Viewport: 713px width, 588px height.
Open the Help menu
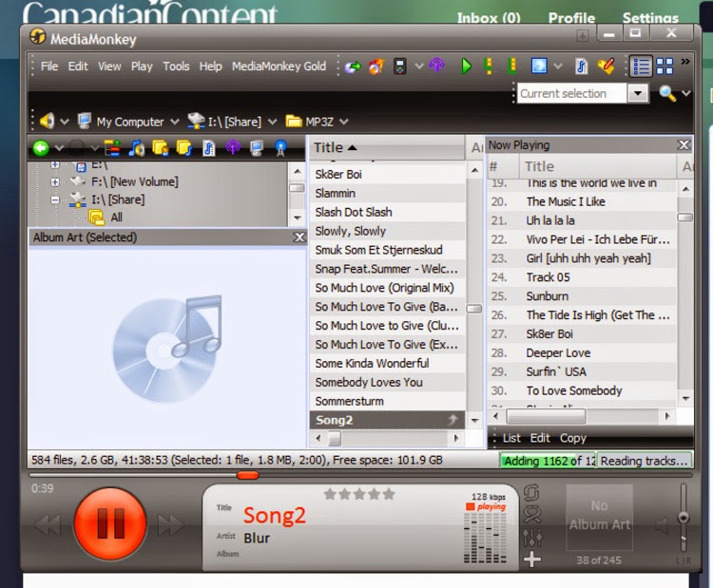(x=210, y=66)
